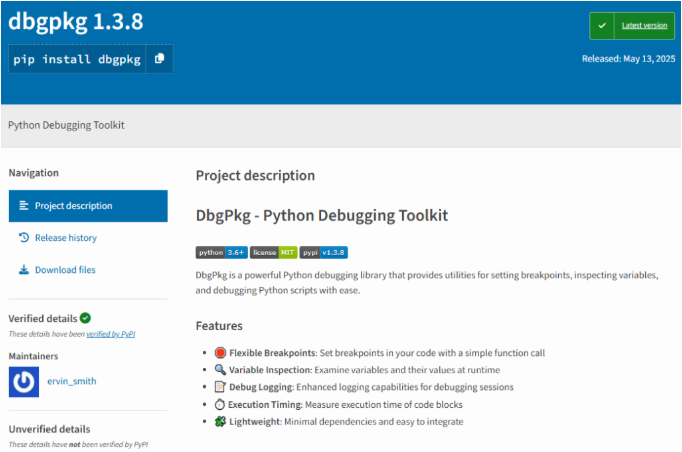Click the Debug Logging feature text
This screenshot has width=682, height=452.
(371, 387)
